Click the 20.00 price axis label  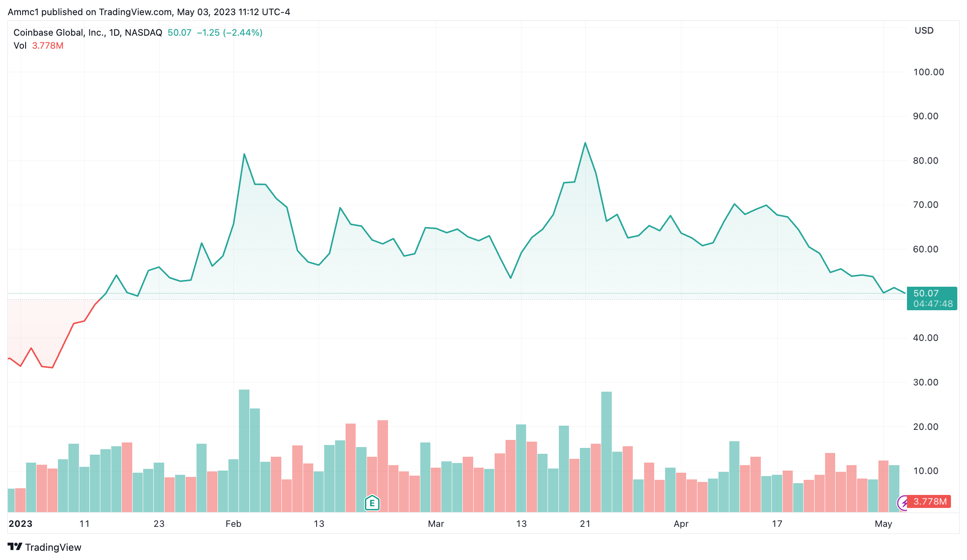pos(925,427)
